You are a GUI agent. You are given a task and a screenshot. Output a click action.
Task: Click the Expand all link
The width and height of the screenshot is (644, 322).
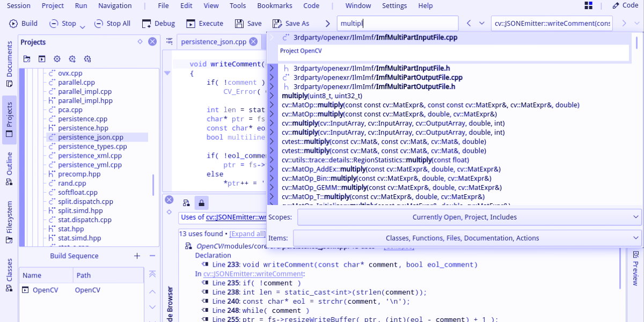247,234
